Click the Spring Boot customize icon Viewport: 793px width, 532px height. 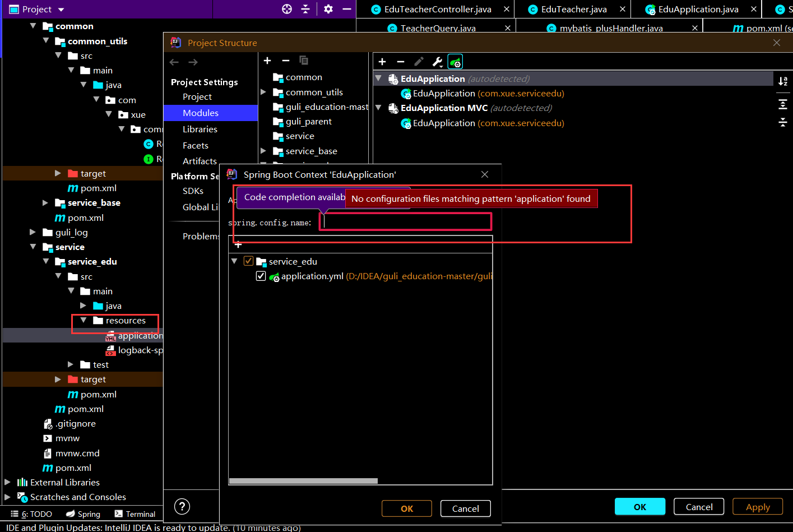tap(455, 62)
